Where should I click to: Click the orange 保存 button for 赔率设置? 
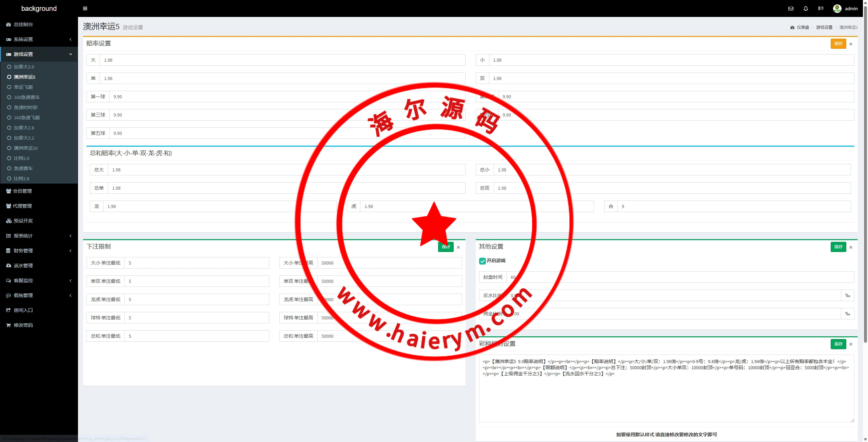(x=838, y=44)
